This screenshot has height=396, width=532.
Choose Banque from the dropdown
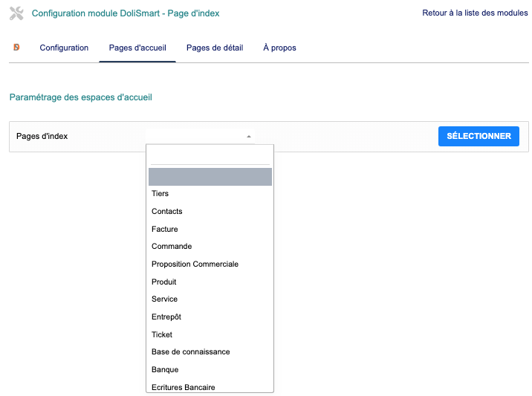[165, 370]
